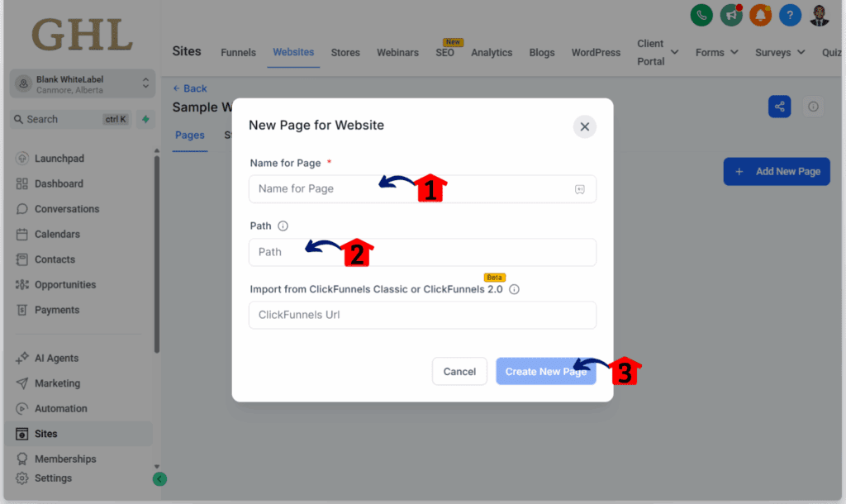This screenshot has height=504, width=846.
Task: Click the GHL logo
Action: click(83, 35)
